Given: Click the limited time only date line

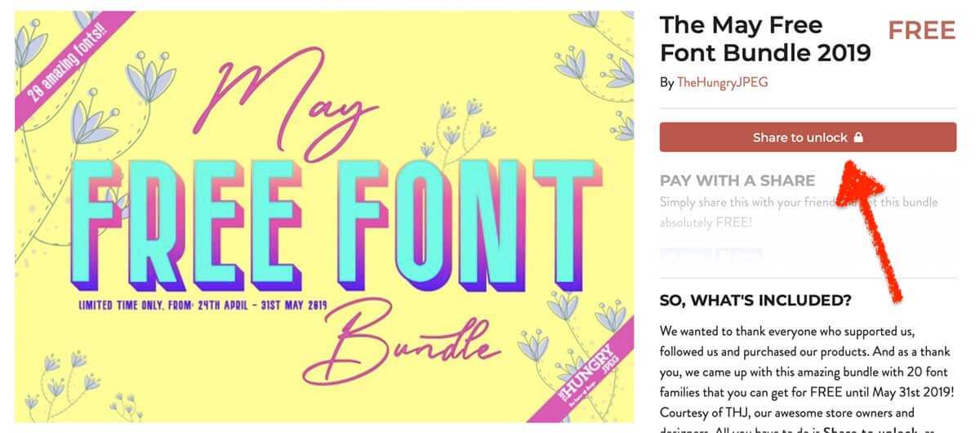Looking at the screenshot, I should pyautogui.click(x=202, y=306).
